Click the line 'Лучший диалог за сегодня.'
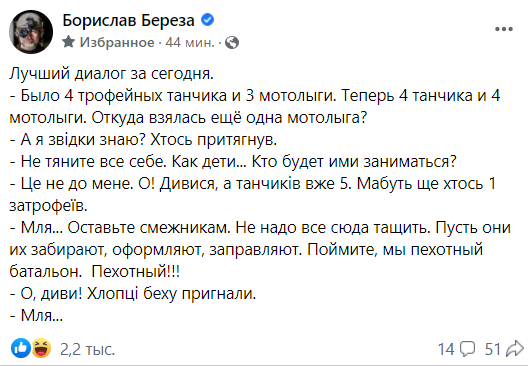Image resolution: width=528 pixels, height=366 pixels. (x=111, y=74)
